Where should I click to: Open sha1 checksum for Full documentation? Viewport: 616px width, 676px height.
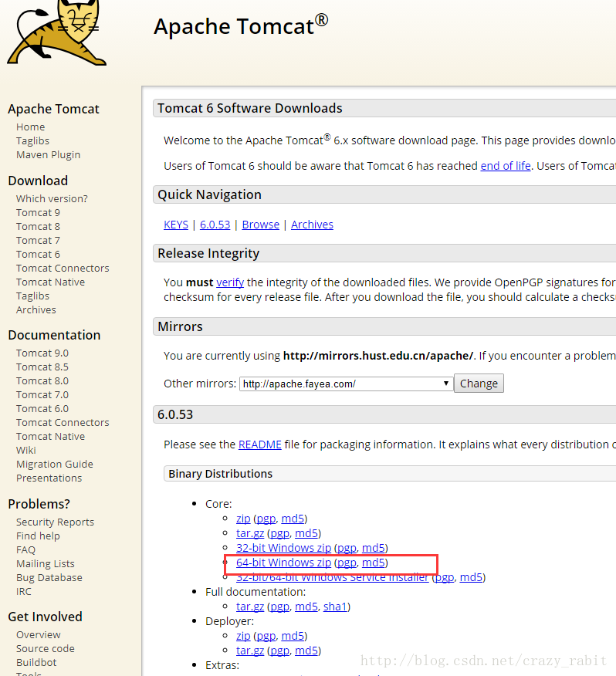(x=335, y=607)
